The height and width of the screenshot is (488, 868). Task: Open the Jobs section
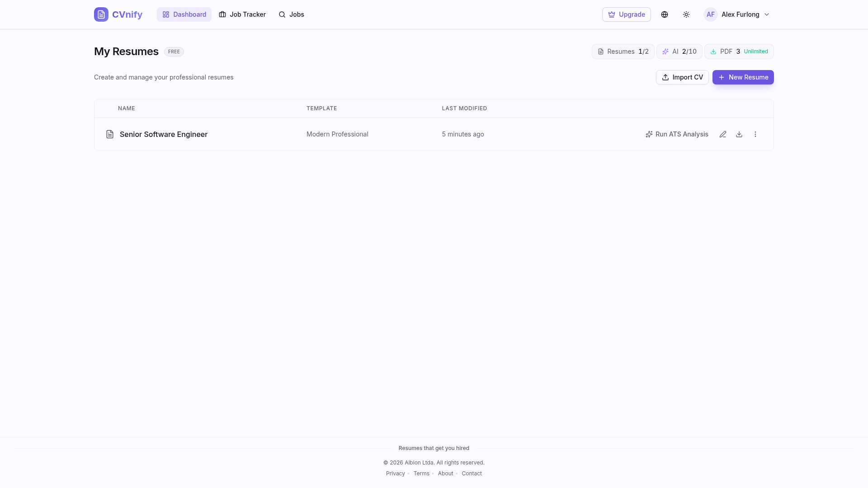(291, 14)
